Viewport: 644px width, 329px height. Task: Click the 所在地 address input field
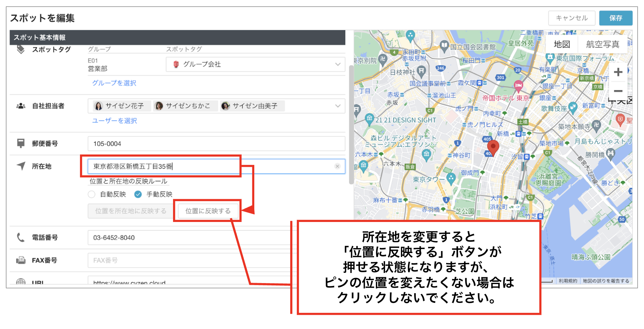[x=216, y=166]
